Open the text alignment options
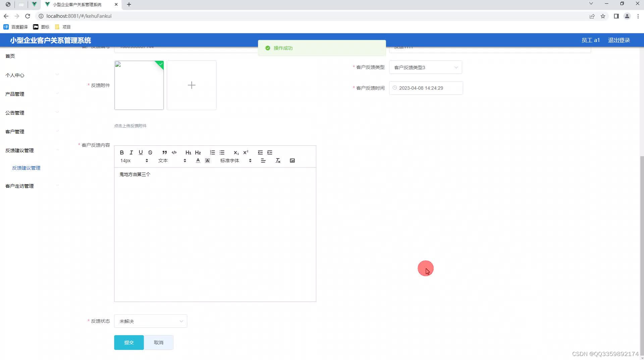Screen dimensions: 644x360 263,161
